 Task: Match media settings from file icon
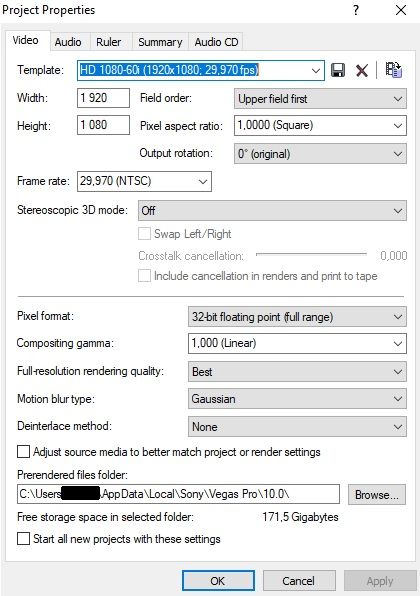click(393, 70)
